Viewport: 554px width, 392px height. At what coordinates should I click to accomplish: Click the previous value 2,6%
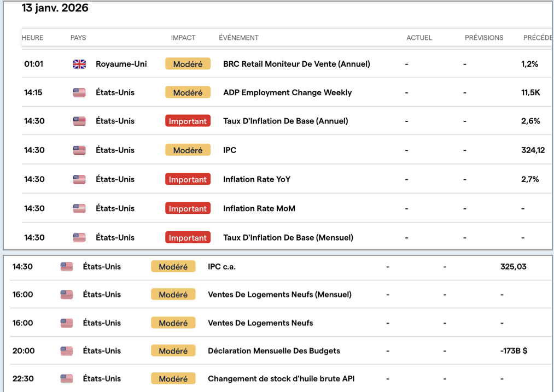click(x=530, y=121)
